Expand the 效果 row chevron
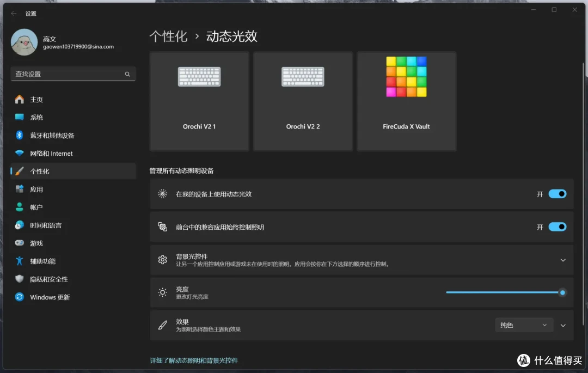The width and height of the screenshot is (588, 373). (563, 326)
